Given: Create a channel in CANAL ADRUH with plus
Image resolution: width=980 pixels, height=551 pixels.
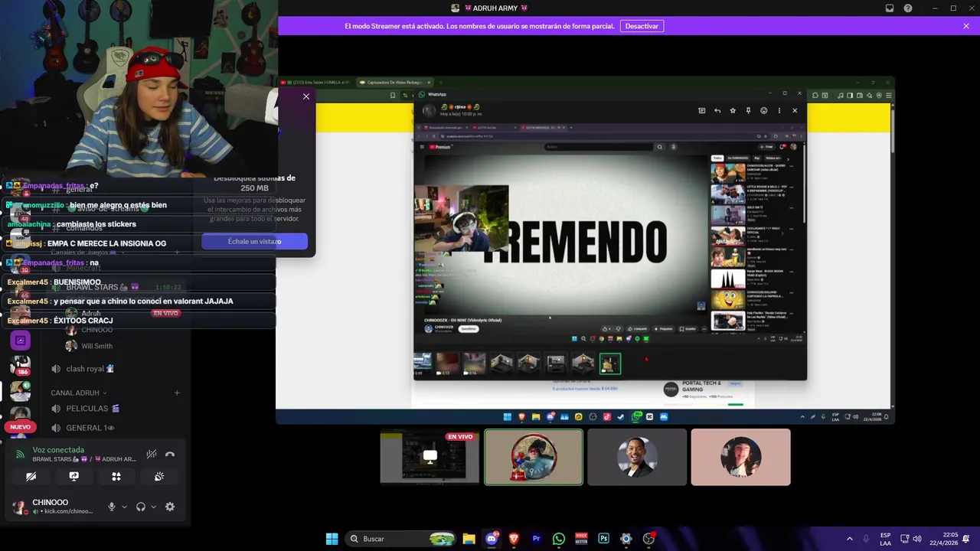Looking at the screenshot, I should 177,393.
